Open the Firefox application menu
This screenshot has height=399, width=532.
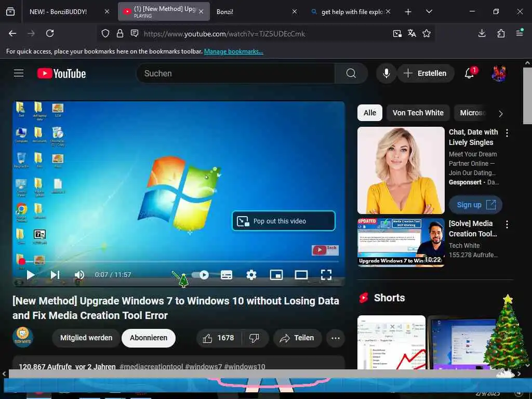(520, 33)
